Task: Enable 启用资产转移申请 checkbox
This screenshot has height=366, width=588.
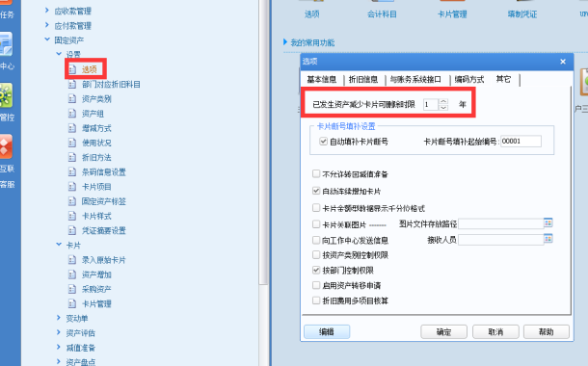Action: click(x=316, y=285)
